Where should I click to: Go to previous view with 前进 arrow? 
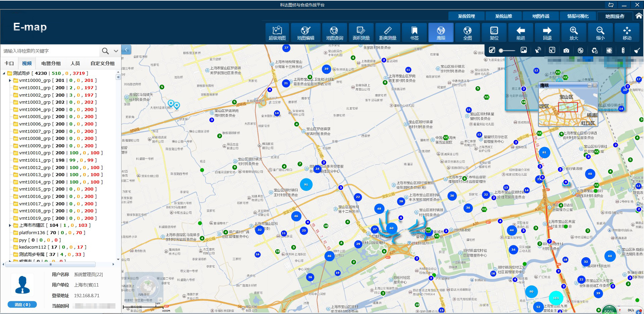coord(521,33)
